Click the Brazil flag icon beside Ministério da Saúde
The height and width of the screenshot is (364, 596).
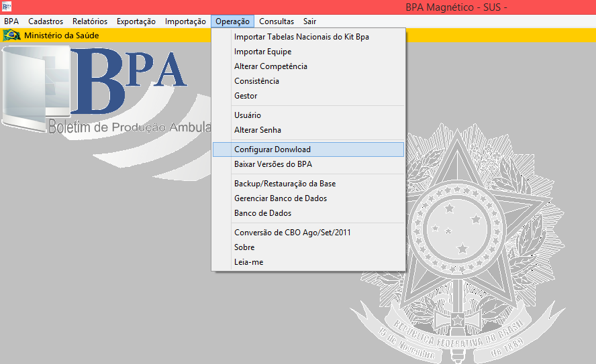click(12, 35)
